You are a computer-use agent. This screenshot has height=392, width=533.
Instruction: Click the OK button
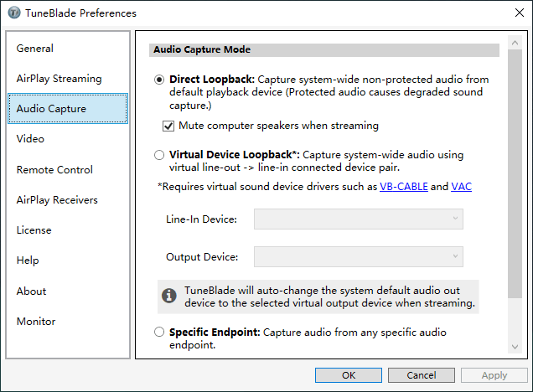[x=349, y=375]
